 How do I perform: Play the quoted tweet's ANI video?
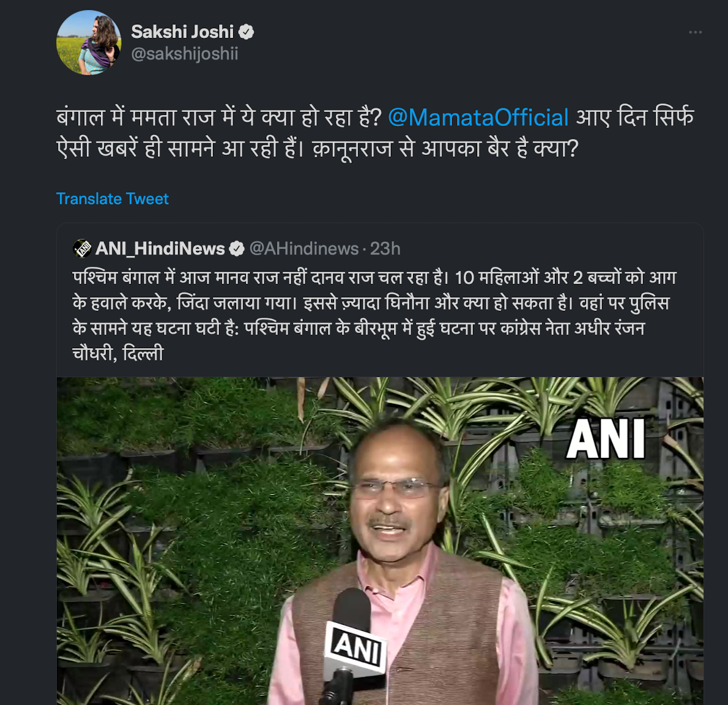[x=381, y=541]
